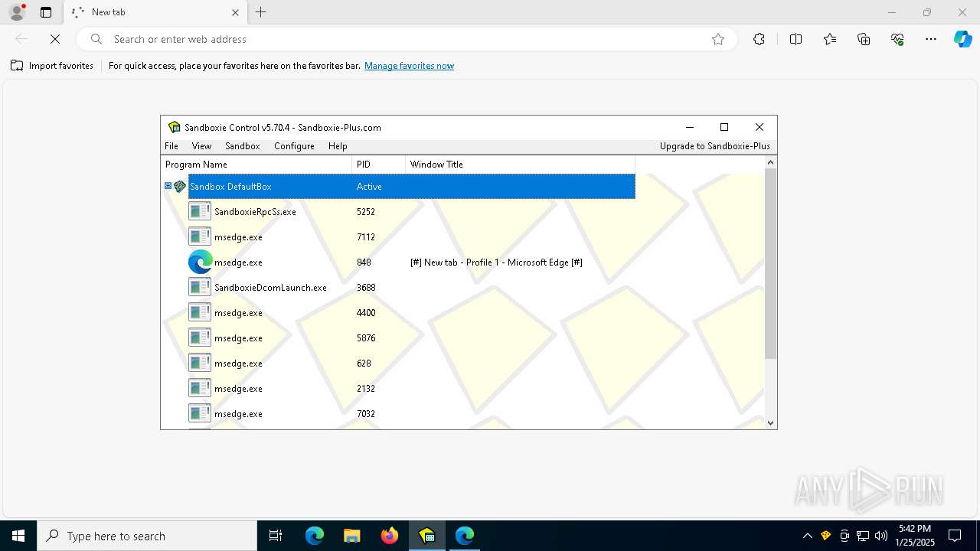This screenshot has height=551, width=980.
Task: Open the volume control in system tray
Action: (x=880, y=536)
